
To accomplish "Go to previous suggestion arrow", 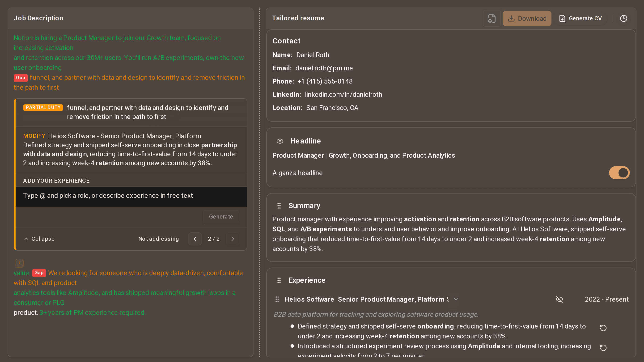I will tap(195, 239).
